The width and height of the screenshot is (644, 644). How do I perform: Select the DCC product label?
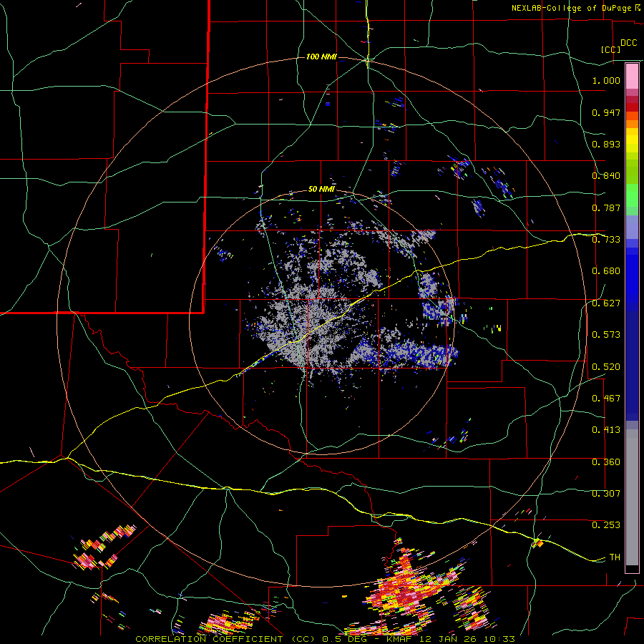pyautogui.click(x=629, y=43)
